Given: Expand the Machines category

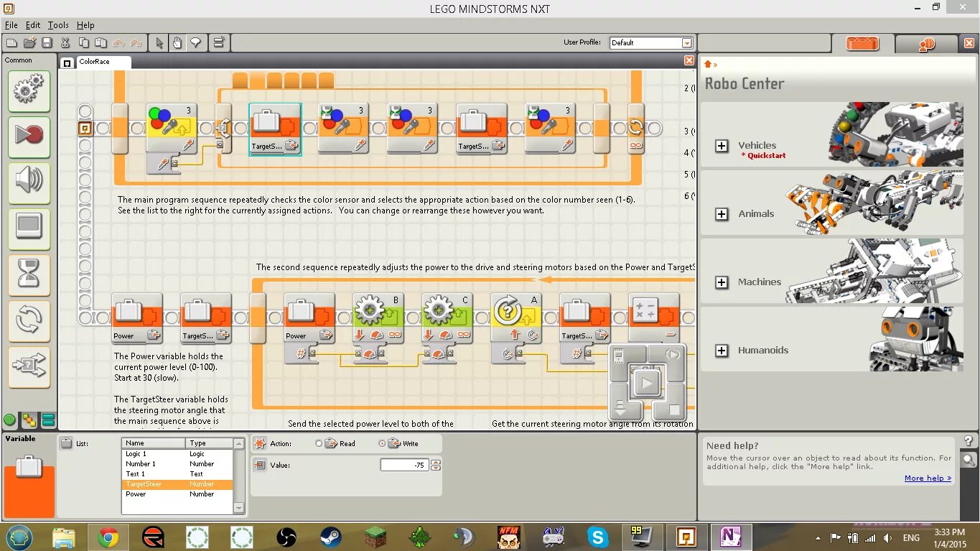Looking at the screenshot, I should point(722,282).
